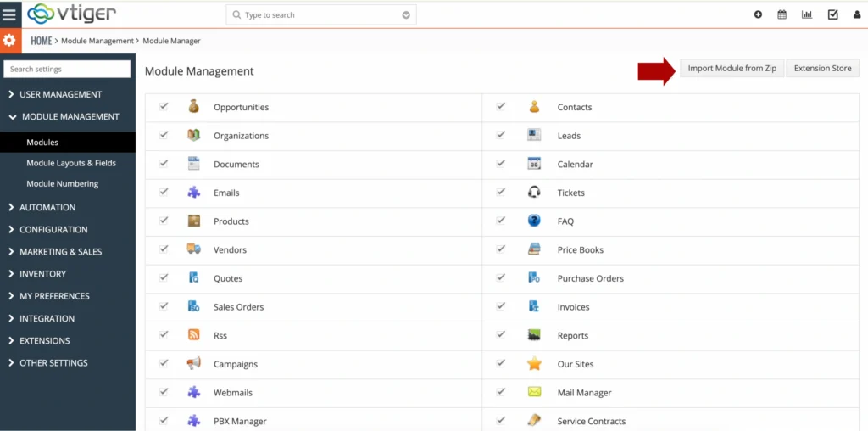Click the tasks checkmark icon in header
868x431 pixels.
tap(832, 14)
